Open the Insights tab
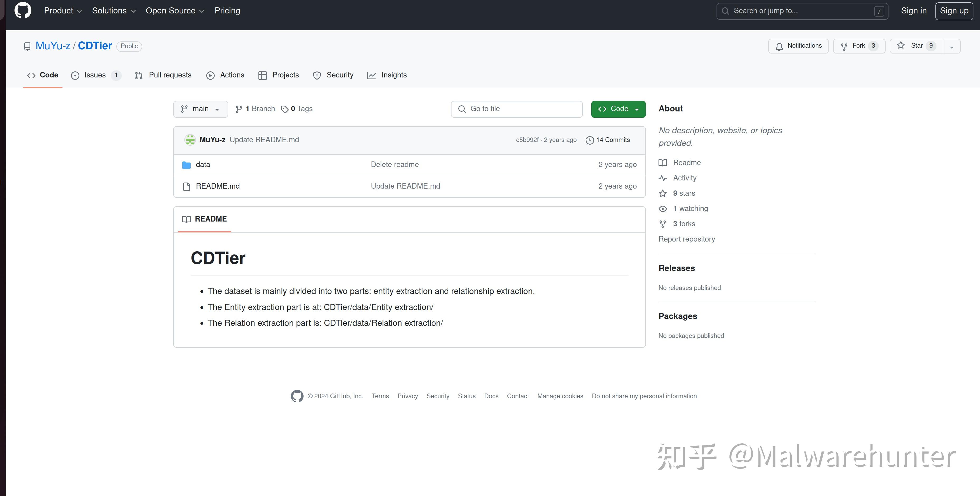Image resolution: width=980 pixels, height=496 pixels. (x=394, y=75)
